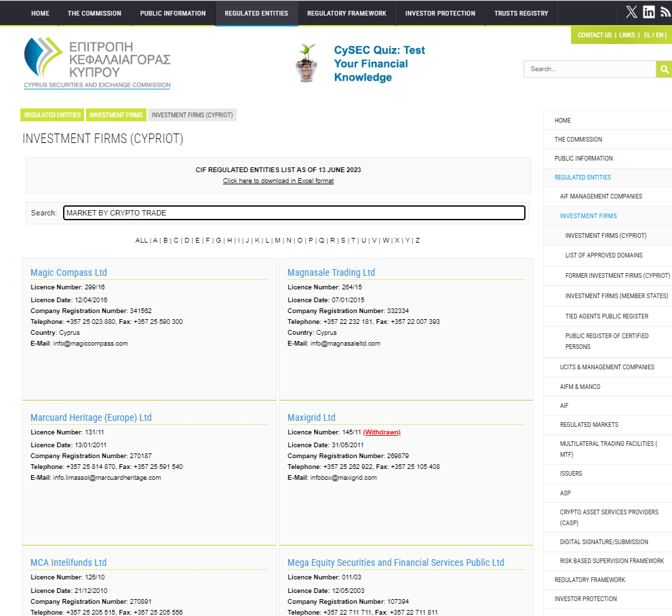The image size is (672, 616).
Task: Click the CySEC commission logo
Action: (x=97, y=62)
